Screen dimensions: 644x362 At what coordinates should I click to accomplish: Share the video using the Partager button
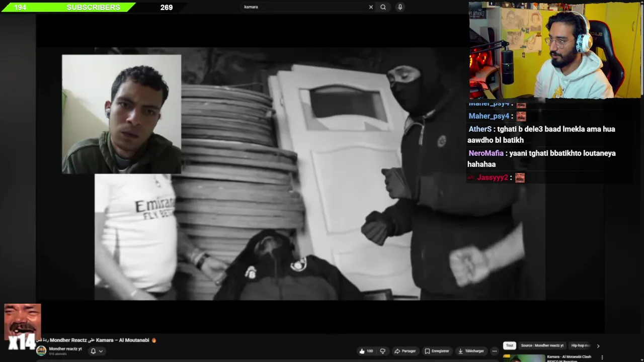pos(405,351)
